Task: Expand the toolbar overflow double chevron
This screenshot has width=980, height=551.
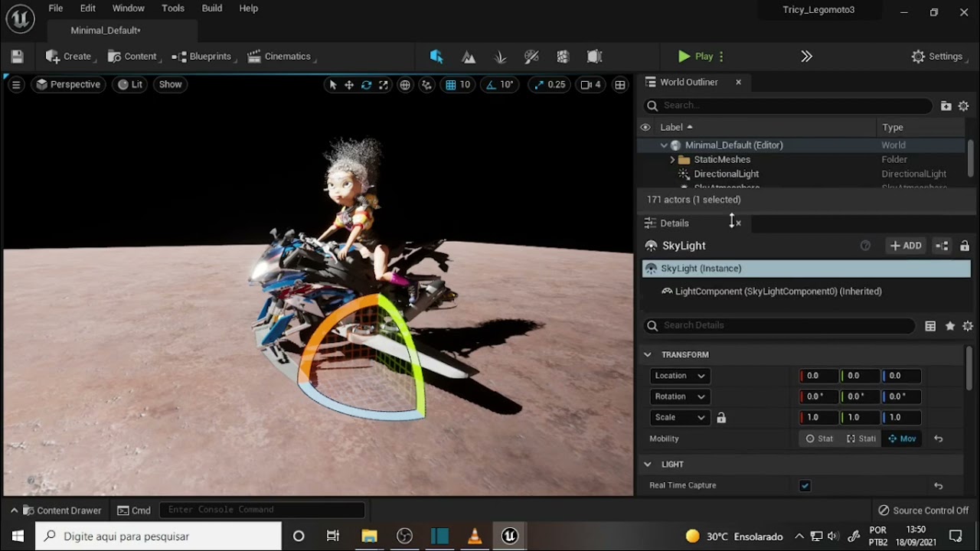Action: coord(806,57)
